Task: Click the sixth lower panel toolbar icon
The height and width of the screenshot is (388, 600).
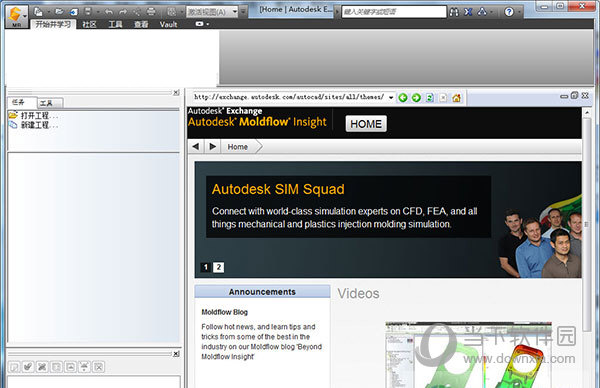Action: coord(85,367)
